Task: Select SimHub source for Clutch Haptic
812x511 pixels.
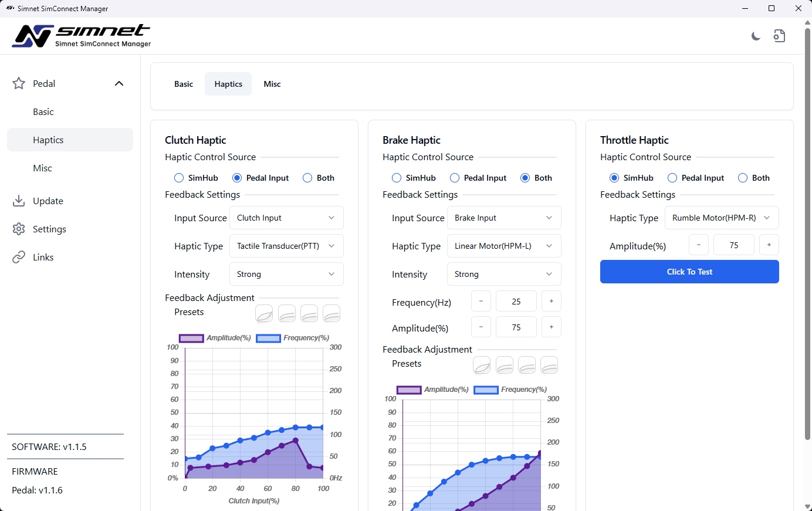Action: (179, 178)
